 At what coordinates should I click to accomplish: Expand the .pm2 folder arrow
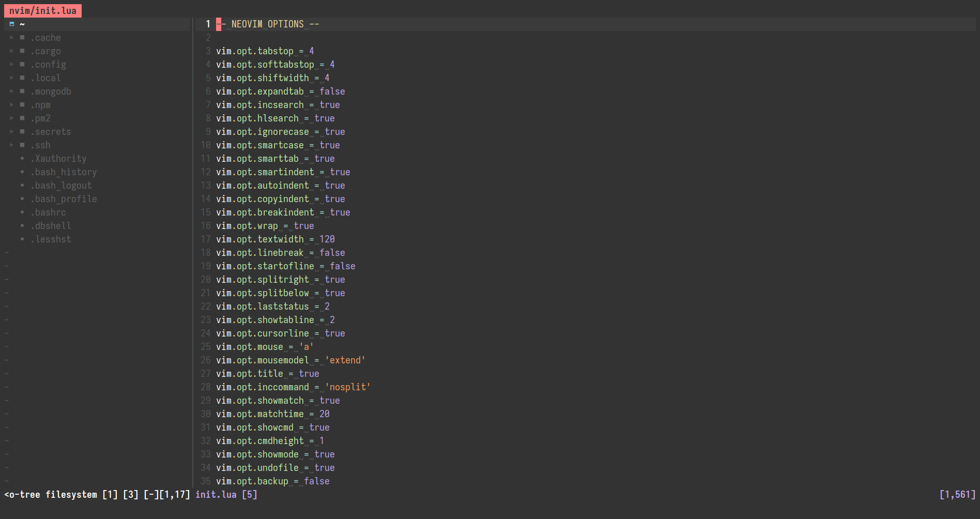coord(12,118)
